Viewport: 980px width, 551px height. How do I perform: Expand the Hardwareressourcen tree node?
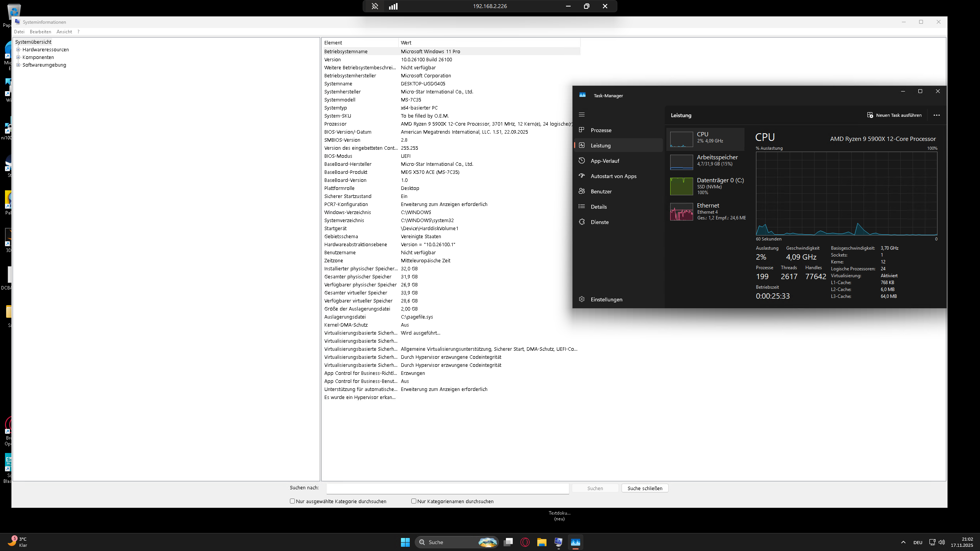coord(18,49)
